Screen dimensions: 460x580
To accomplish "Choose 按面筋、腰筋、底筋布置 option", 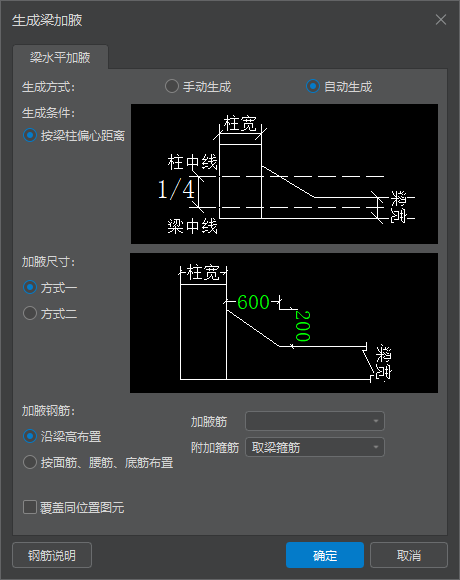I will click(98, 462).
